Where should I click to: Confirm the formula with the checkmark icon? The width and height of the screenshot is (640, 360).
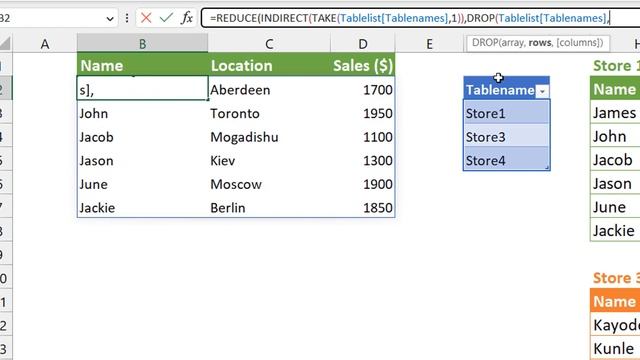point(166,18)
